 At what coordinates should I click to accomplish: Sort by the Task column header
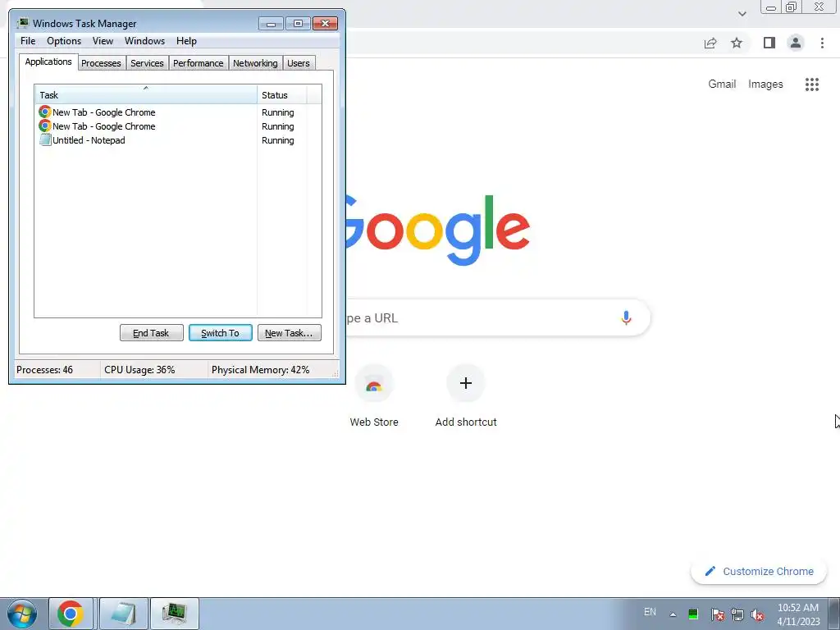[x=146, y=94]
